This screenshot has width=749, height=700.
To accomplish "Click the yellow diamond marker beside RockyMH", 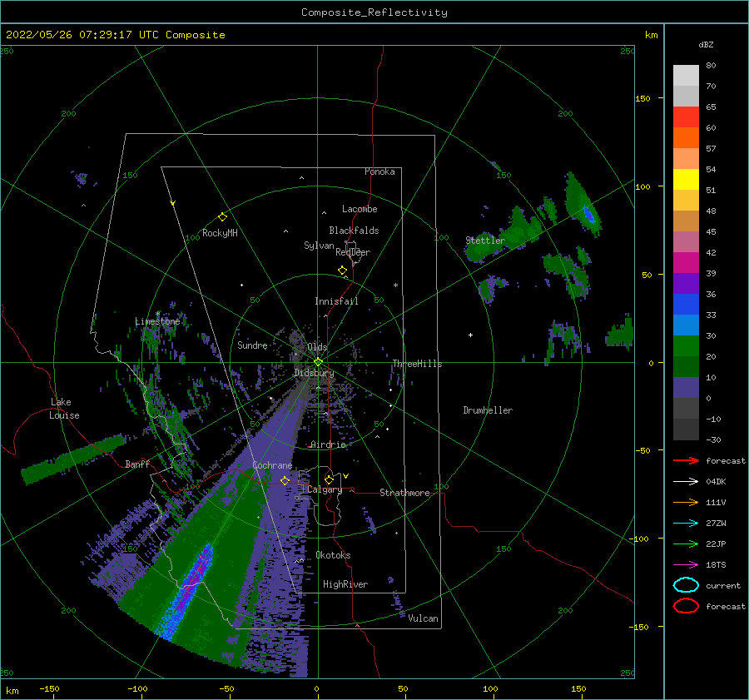I will [222, 217].
